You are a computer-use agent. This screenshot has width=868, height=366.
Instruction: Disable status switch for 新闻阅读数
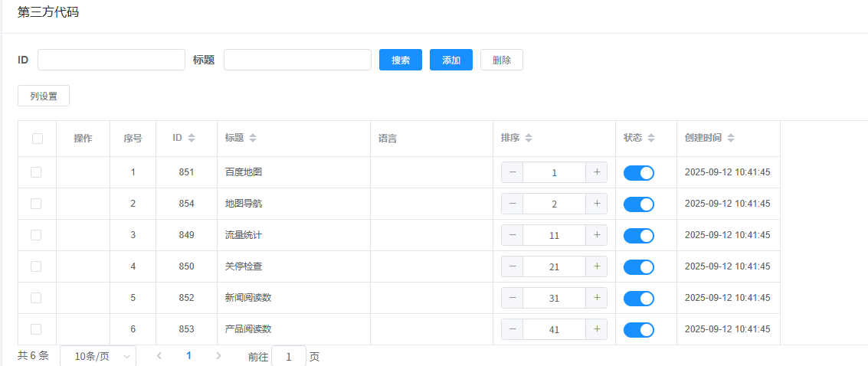click(x=638, y=299)
